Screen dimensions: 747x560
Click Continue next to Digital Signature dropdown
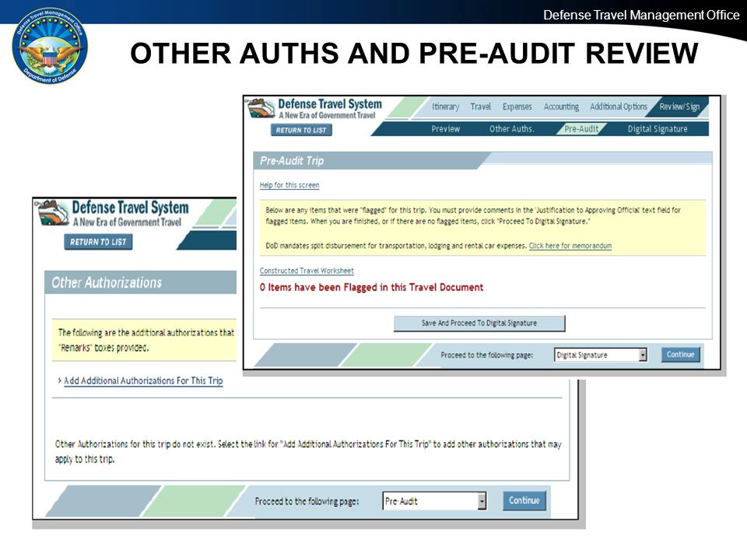point(680,355)
